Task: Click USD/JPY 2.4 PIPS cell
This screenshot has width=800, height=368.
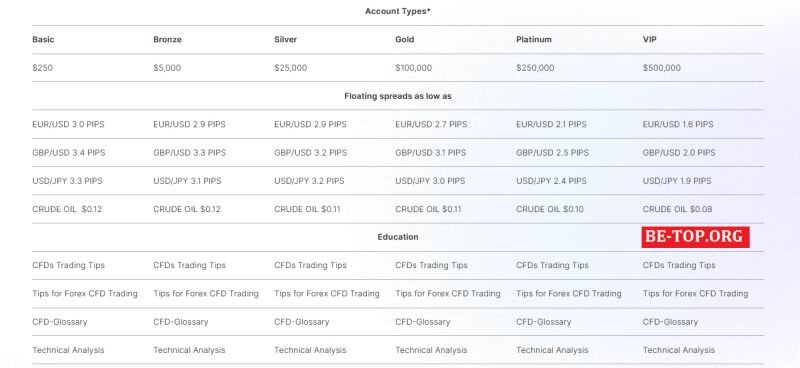Action: pyautogui.click(x=551, y=181)
